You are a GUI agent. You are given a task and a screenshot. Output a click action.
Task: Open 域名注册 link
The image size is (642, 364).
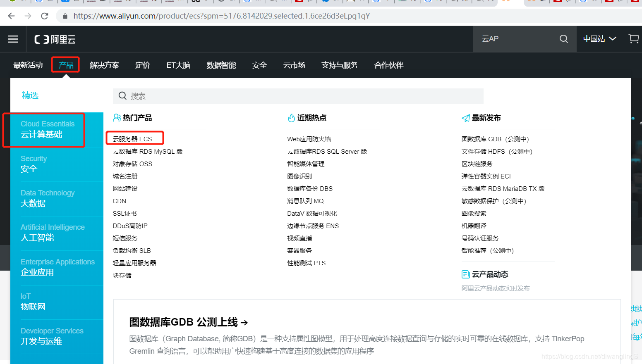(x=125, y=176)
